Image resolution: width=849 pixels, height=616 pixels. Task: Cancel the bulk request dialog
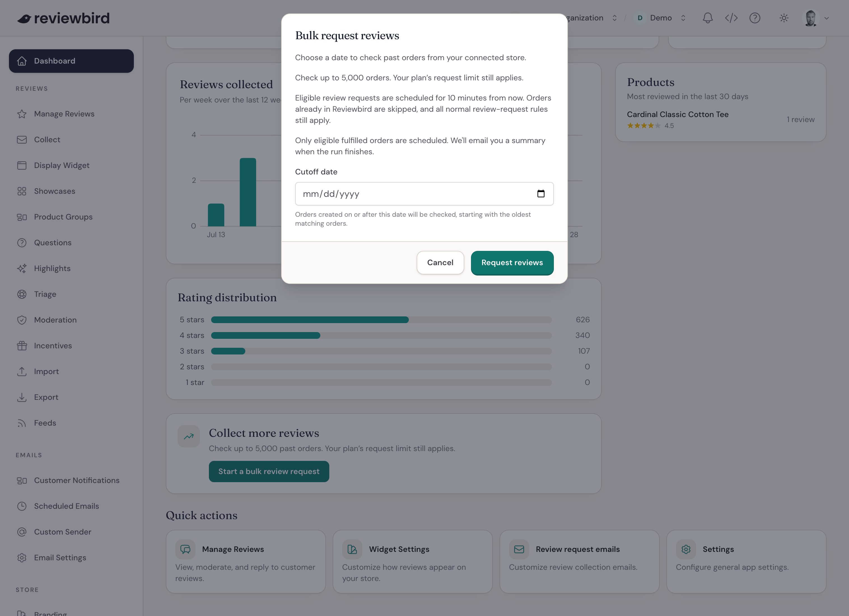tap(440, 263)
